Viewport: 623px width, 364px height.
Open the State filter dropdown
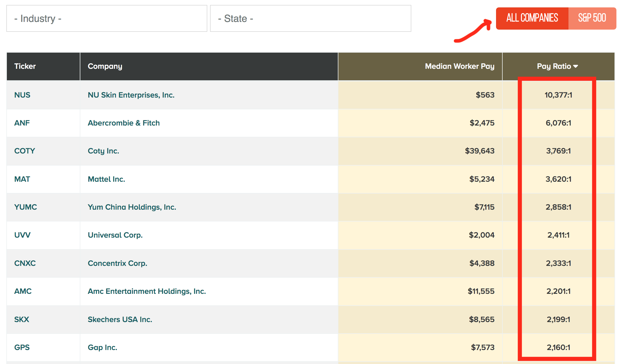(310, 18)
